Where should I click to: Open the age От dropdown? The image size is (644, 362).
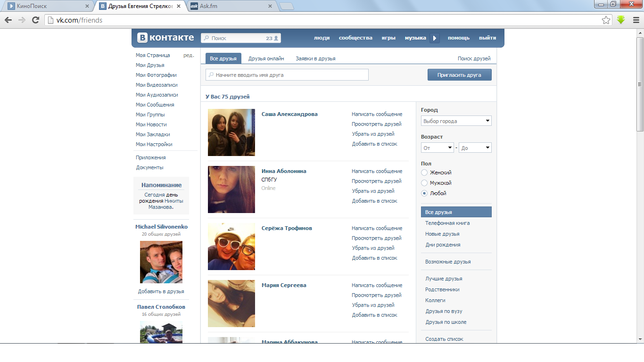click(438, 148)
